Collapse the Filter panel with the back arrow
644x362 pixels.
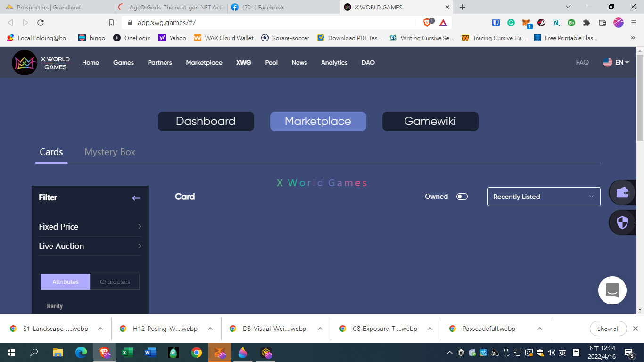click(x=136, y=198)
